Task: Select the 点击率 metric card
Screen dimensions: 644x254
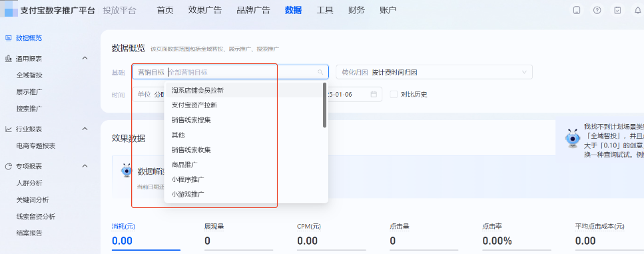Action: click(x=517, y=236)
